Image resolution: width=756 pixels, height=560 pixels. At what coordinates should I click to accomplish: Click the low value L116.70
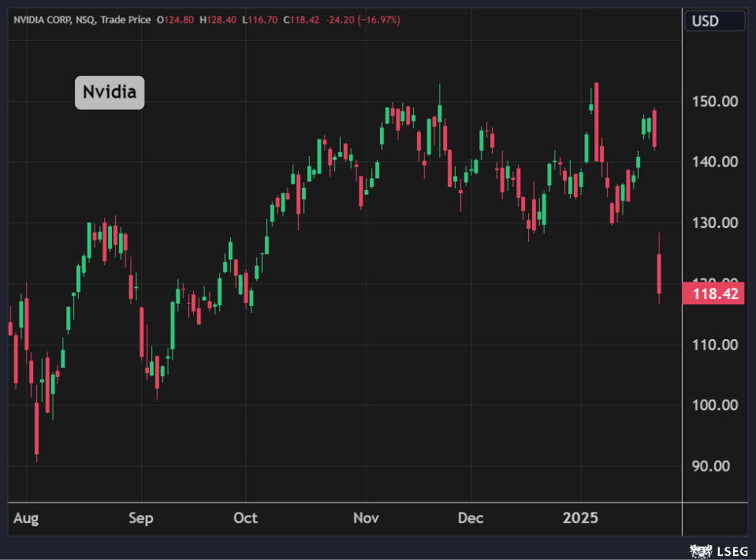(x=260, y=20)
